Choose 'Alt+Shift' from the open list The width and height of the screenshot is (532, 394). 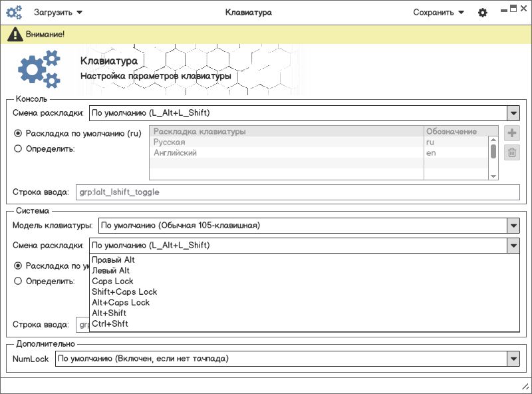pyautogui.click(x=109, y=313)
